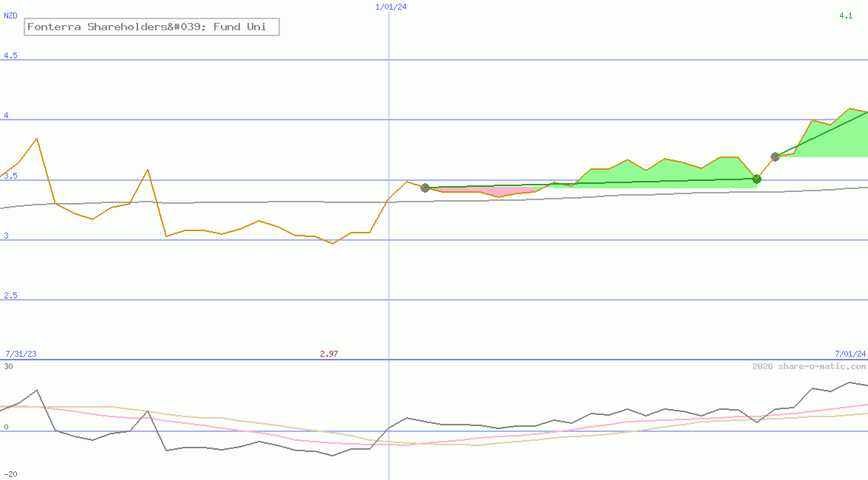Click the green 4.1 high value label
The image size is (868, 480).
coord(846,16)
